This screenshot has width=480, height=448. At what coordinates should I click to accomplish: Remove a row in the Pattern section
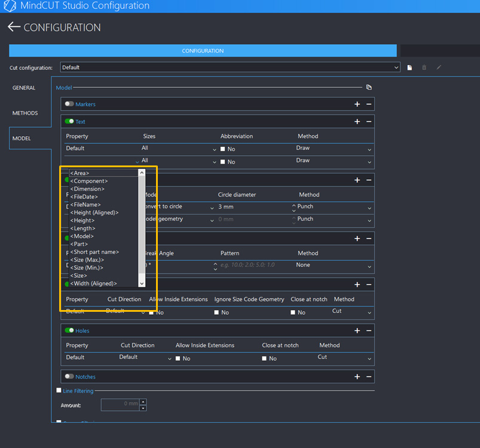click(x=369, y=238)
